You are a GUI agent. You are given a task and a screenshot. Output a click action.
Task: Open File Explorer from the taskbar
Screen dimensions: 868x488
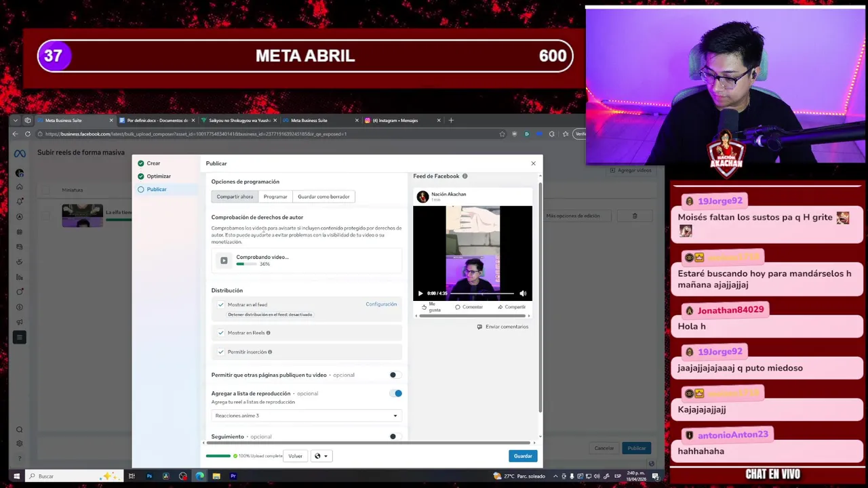[x=216, y=476]
